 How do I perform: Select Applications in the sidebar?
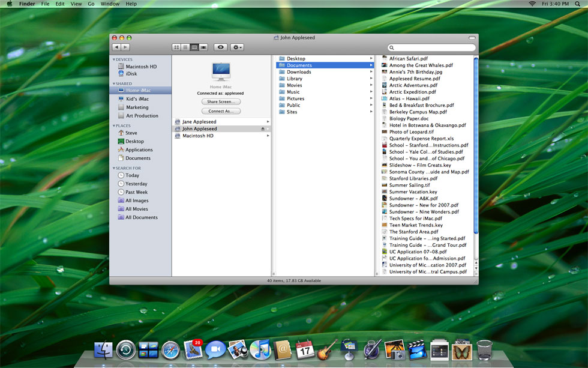click(140, 149)
